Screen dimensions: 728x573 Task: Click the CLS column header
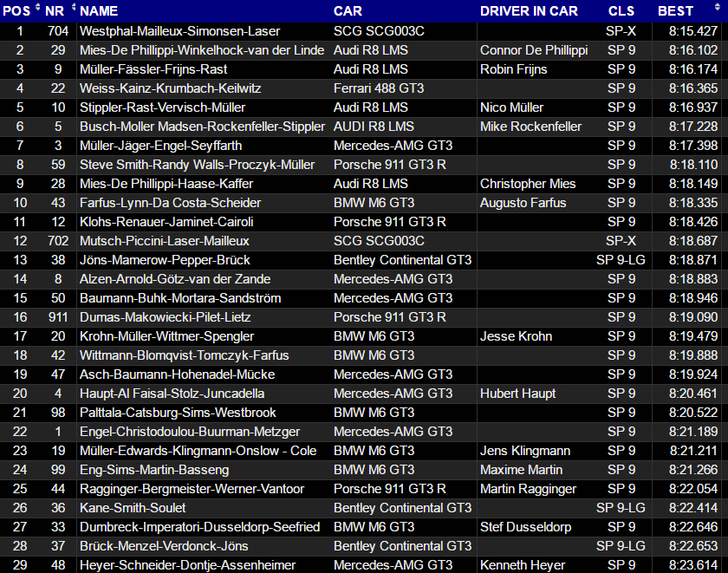point(621,11)
